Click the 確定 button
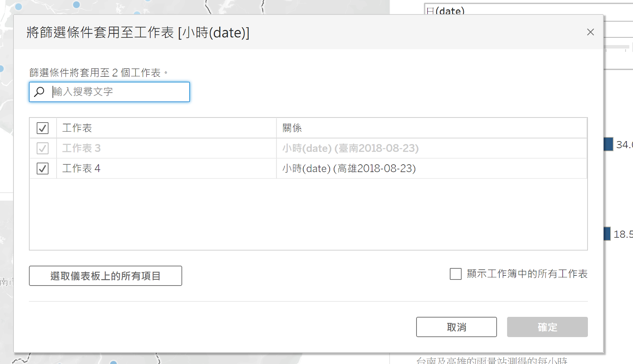This screenshot has height=364, width=633. [x=548, y=327]
